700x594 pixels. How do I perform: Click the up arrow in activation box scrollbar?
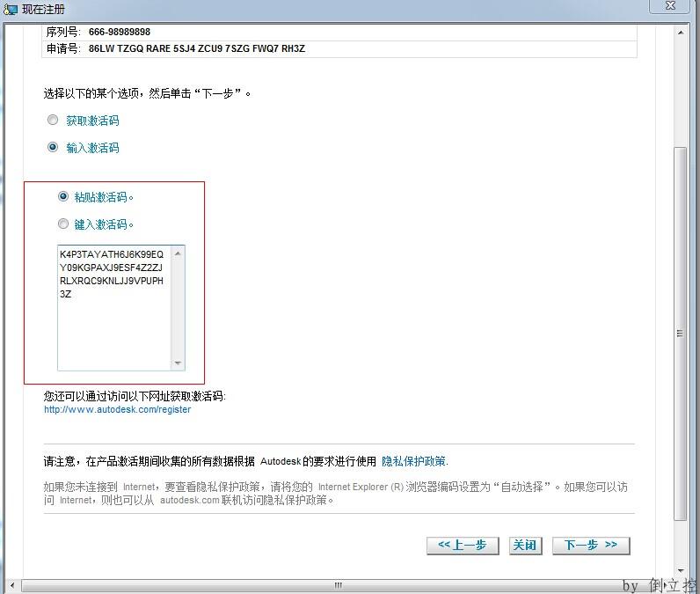[178, 253]
